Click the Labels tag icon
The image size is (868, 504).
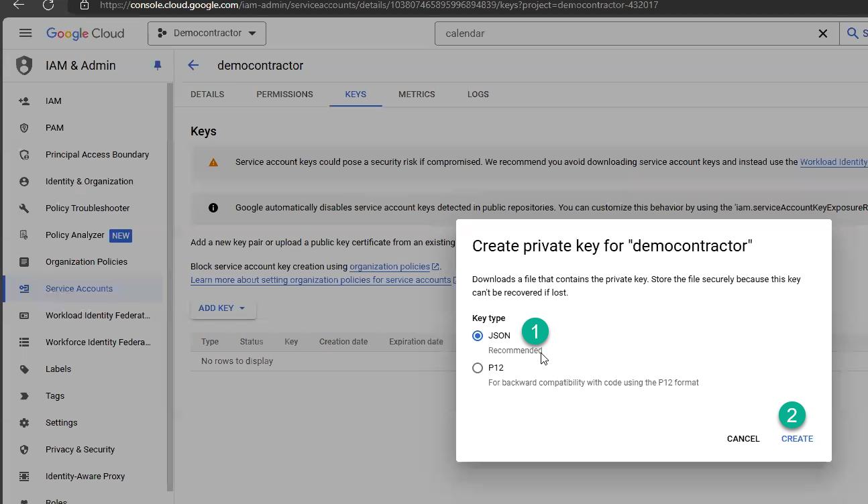coord(24,369)
